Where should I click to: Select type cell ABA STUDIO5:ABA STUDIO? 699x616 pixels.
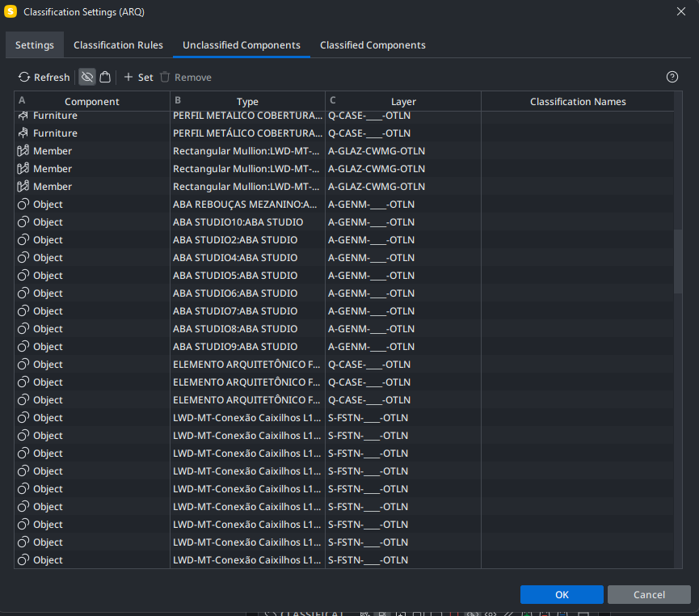[247, 276]
